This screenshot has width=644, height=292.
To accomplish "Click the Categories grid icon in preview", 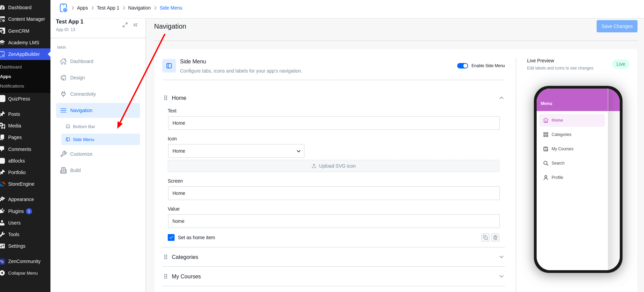I will coord(546,135).
